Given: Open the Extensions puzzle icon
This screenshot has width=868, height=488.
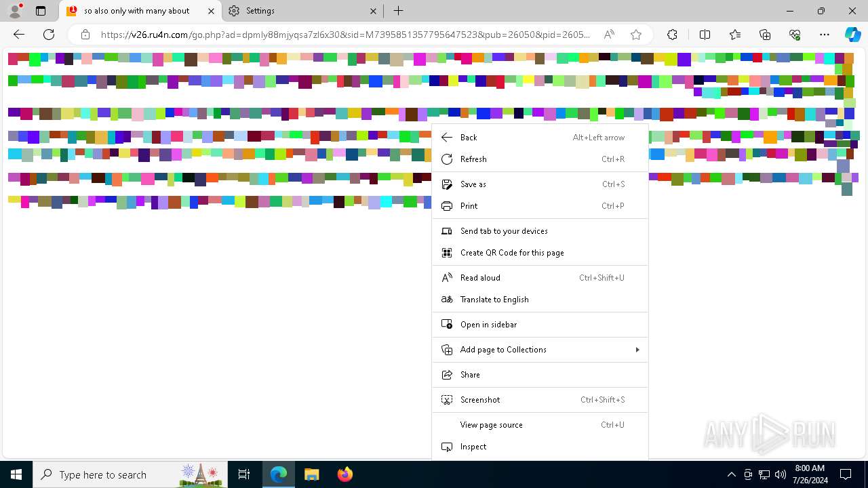Looking at the screenshot, I should (672, 35).
